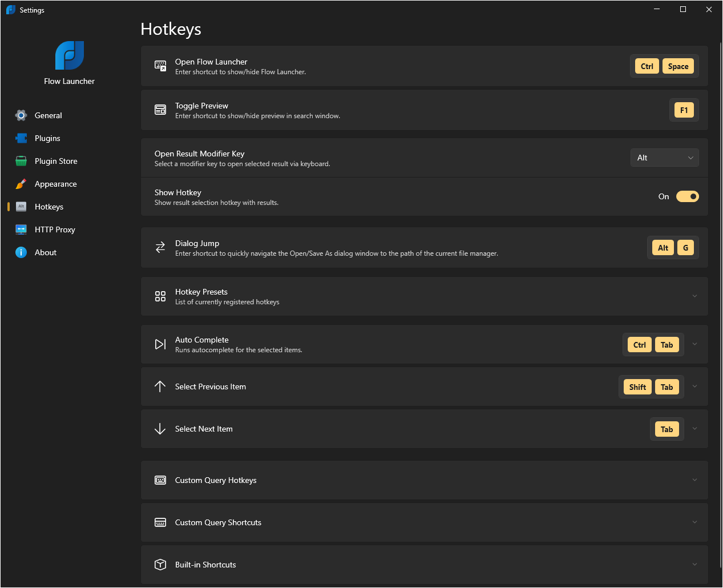Expand the Auto Complete row chevron
This screenshot has width=723, height=588.
[694, 344]
